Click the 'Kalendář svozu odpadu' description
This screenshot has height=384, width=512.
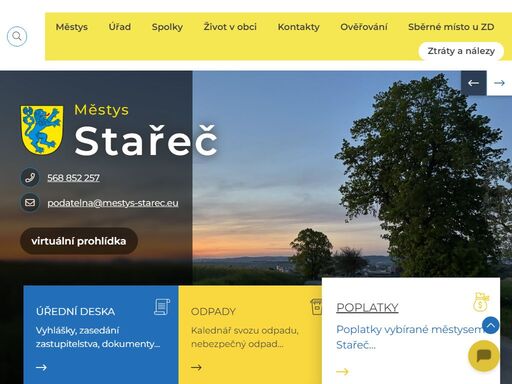point(245,337)
